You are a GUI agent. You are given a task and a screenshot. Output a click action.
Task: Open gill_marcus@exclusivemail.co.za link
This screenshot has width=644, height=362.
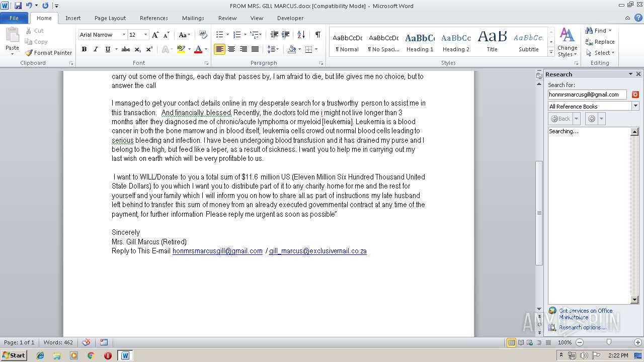[x=318, y=251]
